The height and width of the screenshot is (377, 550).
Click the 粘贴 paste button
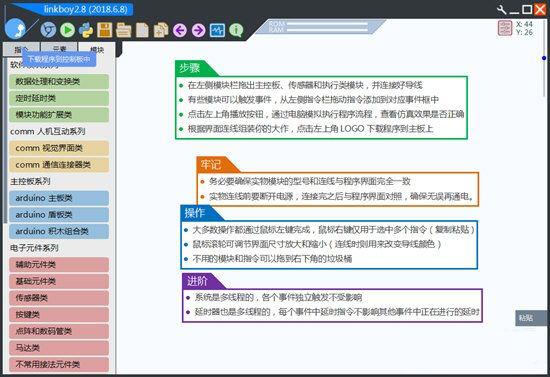tap(530, 318)
